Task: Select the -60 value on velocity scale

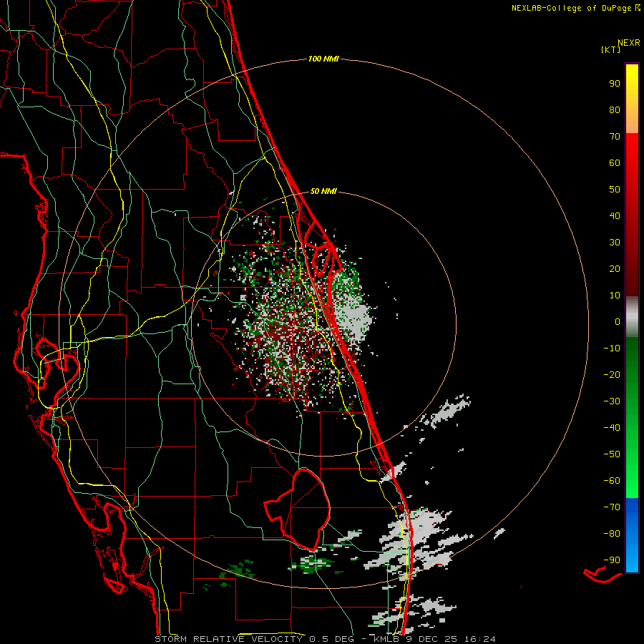Action: click(612, 481)
